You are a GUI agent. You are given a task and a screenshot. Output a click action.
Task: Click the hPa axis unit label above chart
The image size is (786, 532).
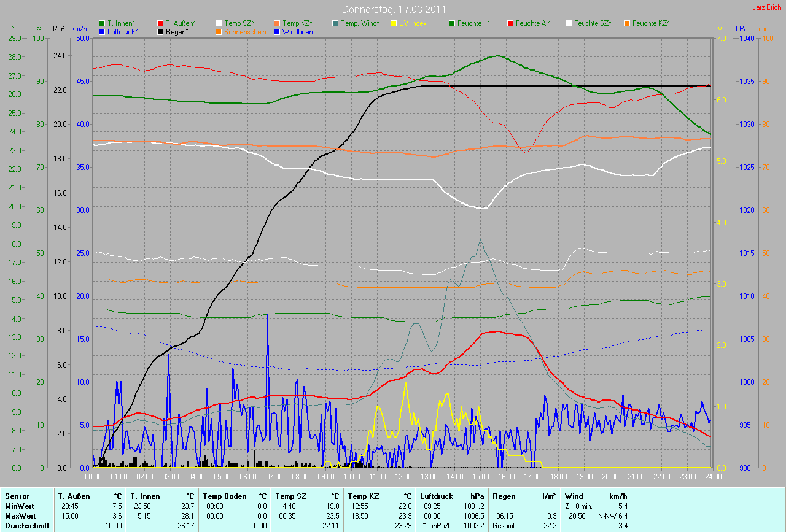pyautogui.click(x=742, y=29)
